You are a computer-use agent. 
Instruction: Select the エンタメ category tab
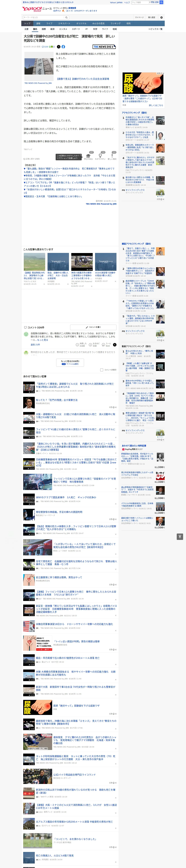click(63, 29)
